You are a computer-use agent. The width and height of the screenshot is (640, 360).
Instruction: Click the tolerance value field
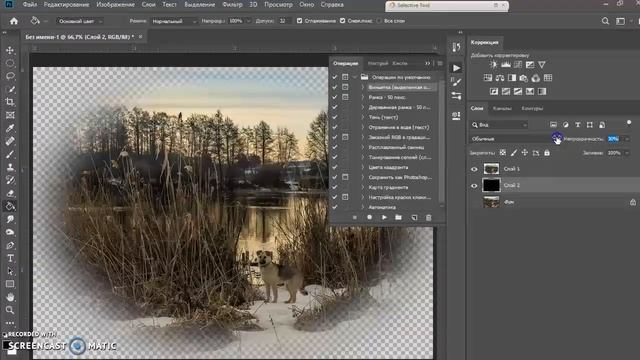283,21
